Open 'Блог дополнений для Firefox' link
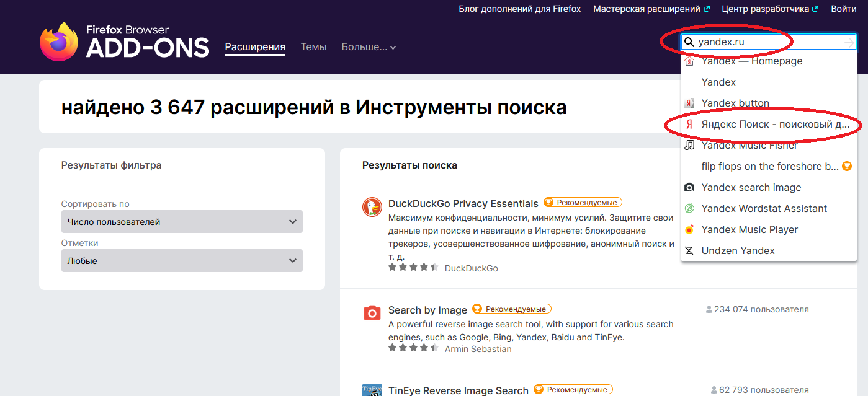 [519, 9]
